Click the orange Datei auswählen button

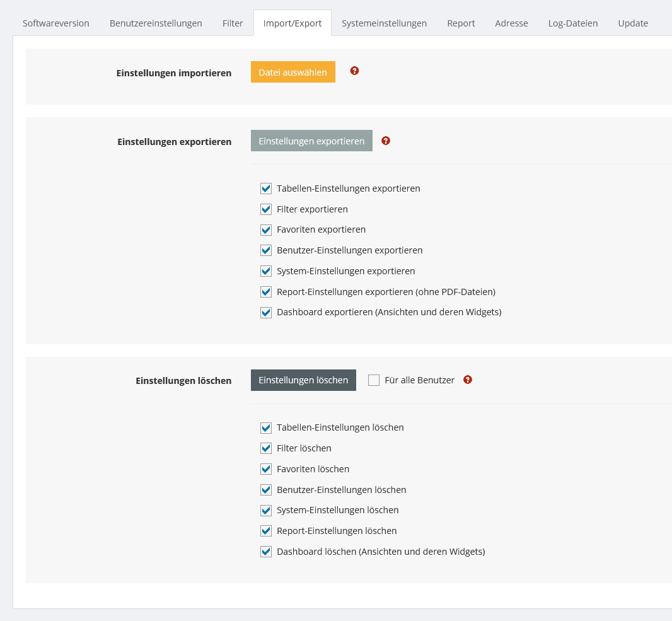[x=293, y=72]
